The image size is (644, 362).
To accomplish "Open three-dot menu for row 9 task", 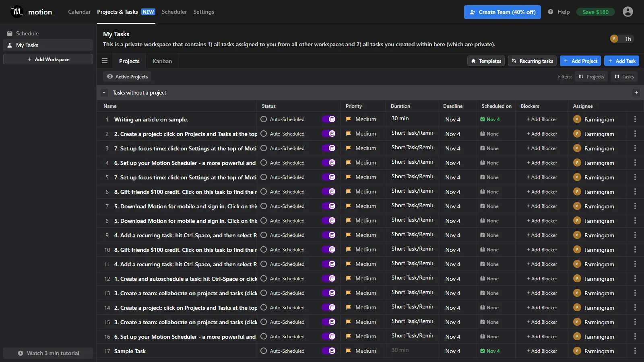I will pos(635,235).
